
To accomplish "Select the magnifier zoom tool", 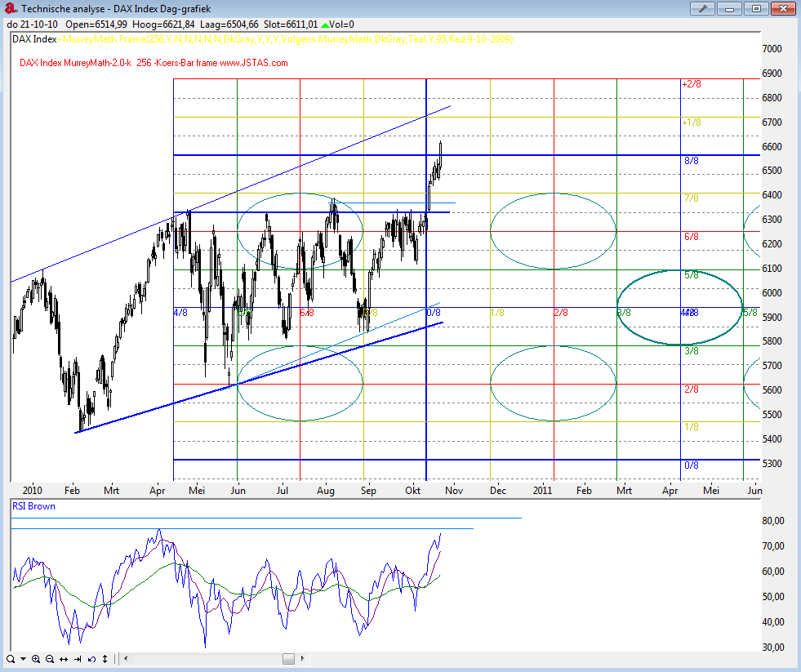I will [x=10, y=659].
